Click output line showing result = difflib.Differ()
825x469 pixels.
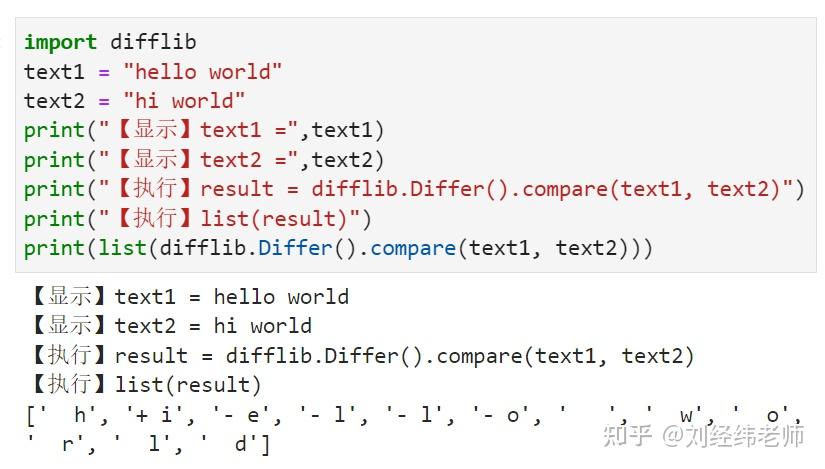point(362,356)
